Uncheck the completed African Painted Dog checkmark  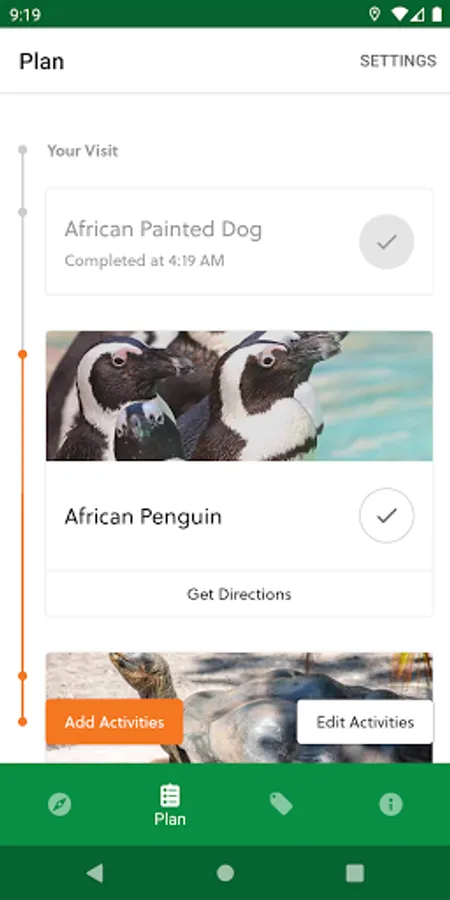point(386,242)
